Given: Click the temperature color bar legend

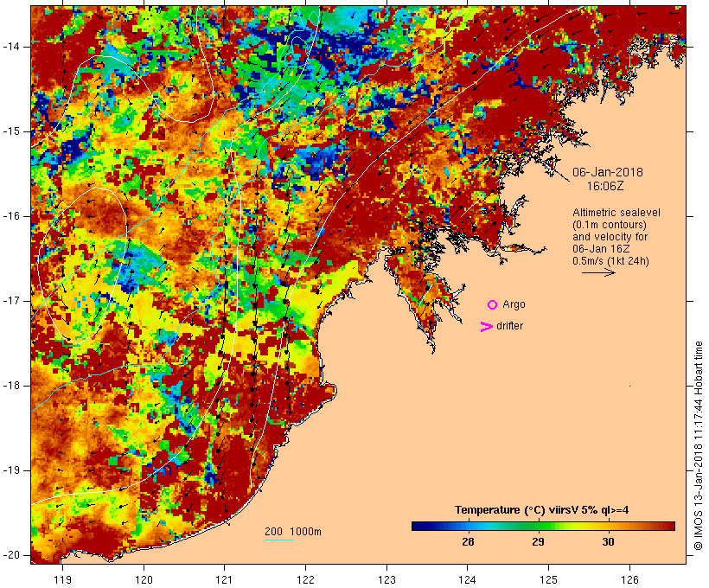Looking at the screenshot, I should (543, 526).
